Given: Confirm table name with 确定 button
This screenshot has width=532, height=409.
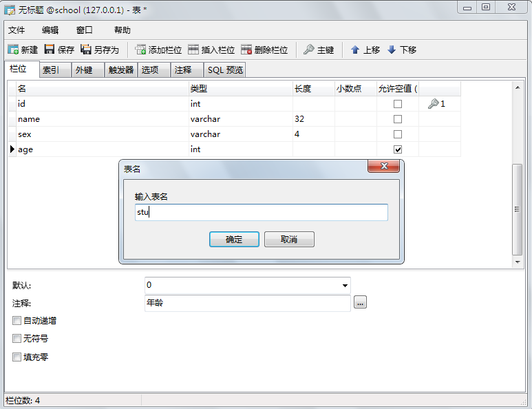Looking at the screenshot, I should [234, 240].
